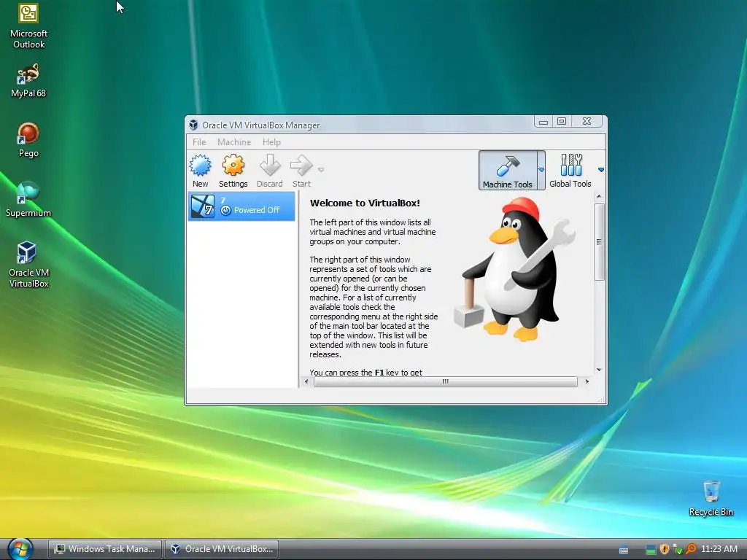Click the security shield warning tray icon

click(665, 549)
